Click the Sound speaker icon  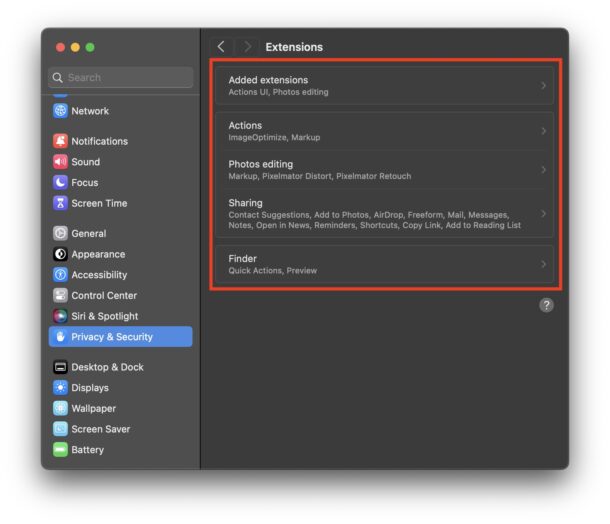[x=60, y=162]
